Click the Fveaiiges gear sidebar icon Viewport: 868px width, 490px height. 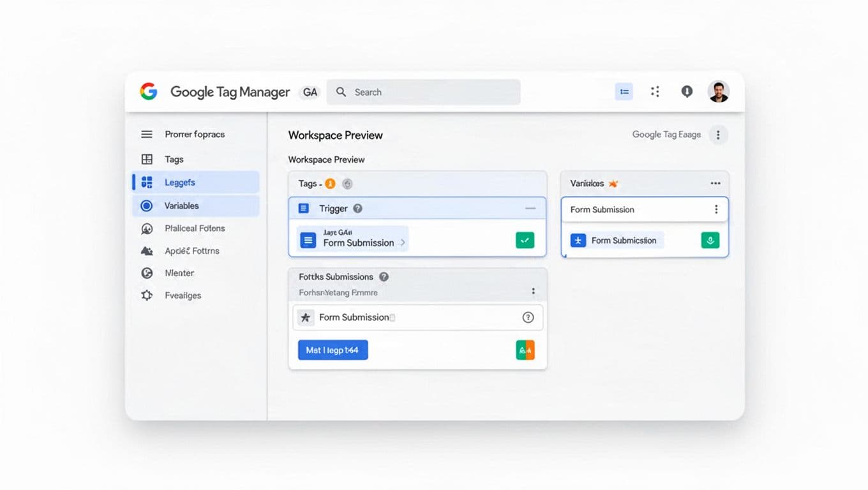(147, 295)
